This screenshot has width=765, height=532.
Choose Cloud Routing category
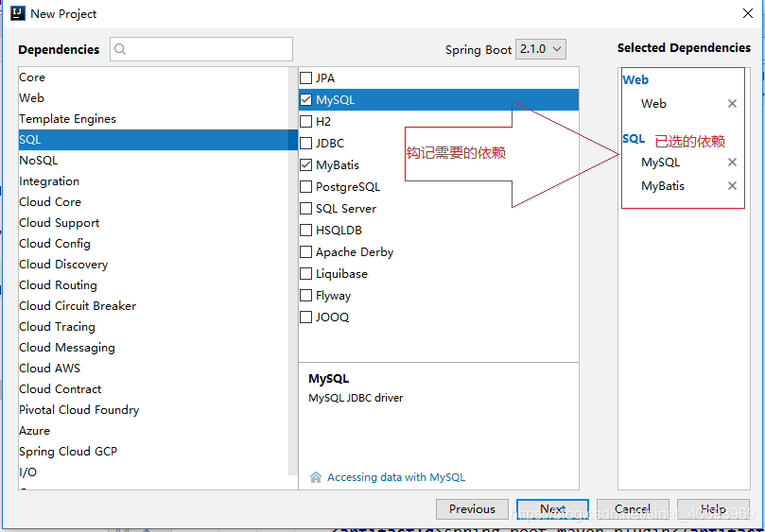pos(153,285)
